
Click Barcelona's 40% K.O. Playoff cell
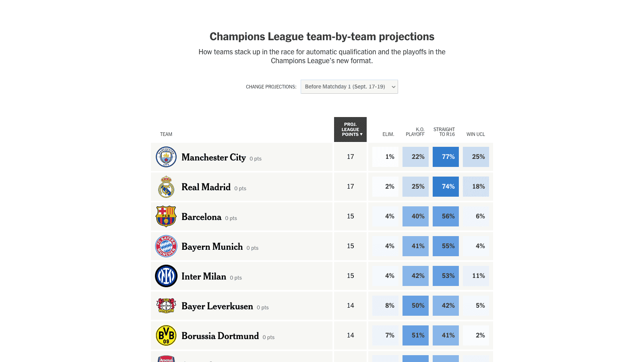(x=415, y=216)
